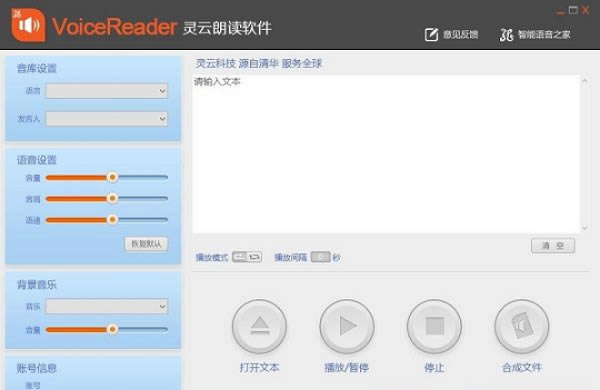Click into the 请输入文本 text area
This screenshot has width=600, height=390.
tap(386, 154)
